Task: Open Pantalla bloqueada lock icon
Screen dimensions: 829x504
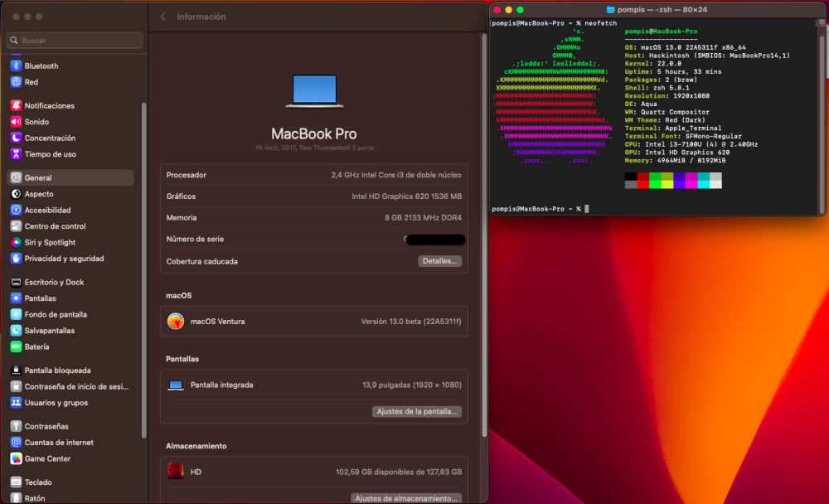Action: point(16,371)
